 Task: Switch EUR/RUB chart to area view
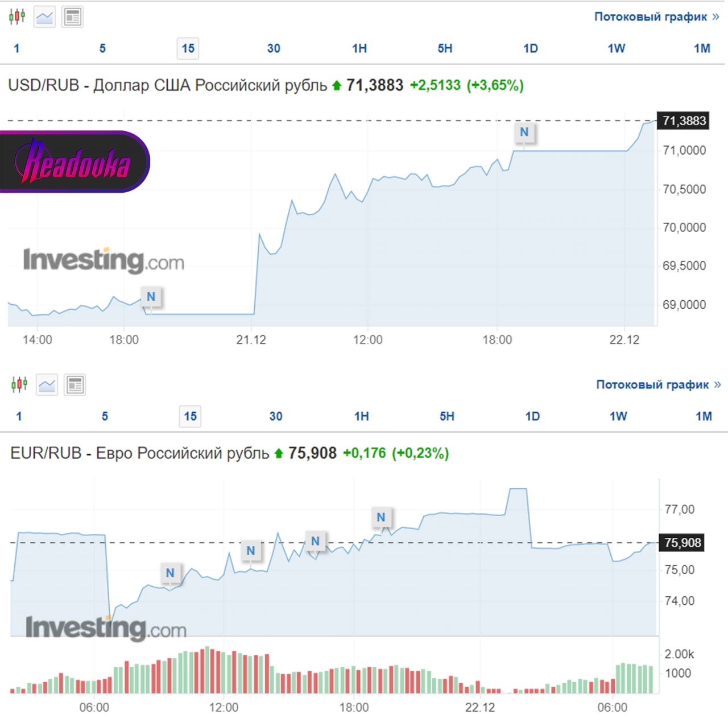pyautogui.click(x=47, y=385)
